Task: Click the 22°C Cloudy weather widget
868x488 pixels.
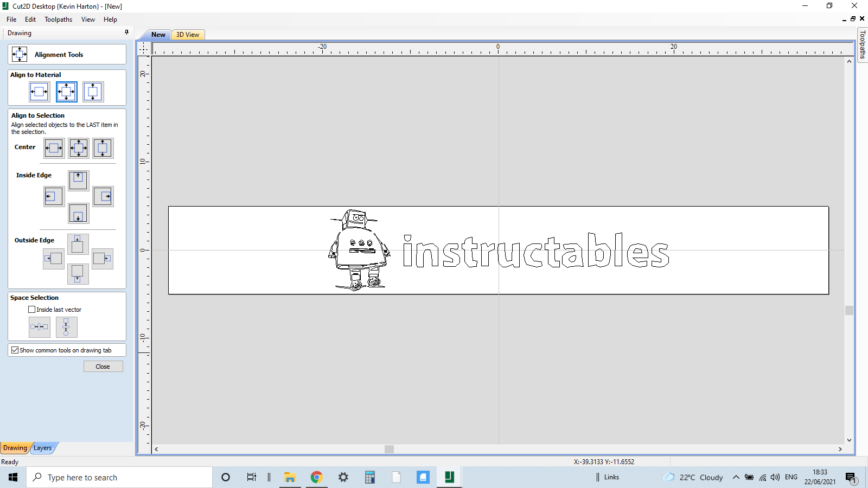Action: [x=693, y=477]
